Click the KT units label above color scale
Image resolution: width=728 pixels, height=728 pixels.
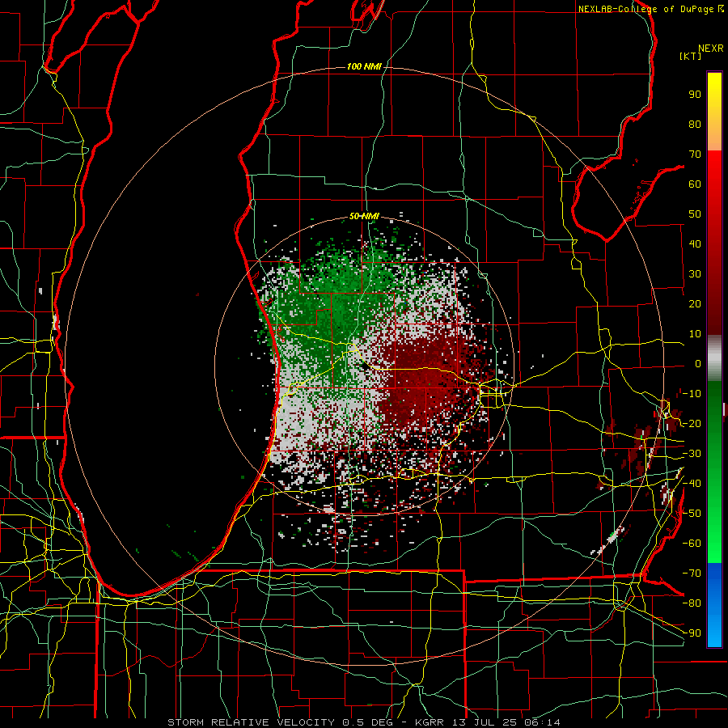[x=691, y=56]
